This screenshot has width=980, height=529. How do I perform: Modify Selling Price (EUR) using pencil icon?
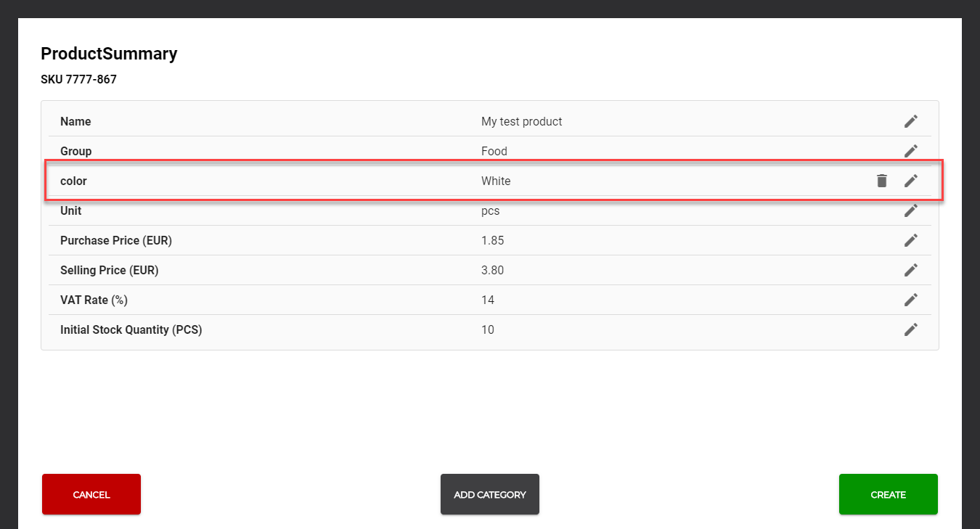pos(910,270)
